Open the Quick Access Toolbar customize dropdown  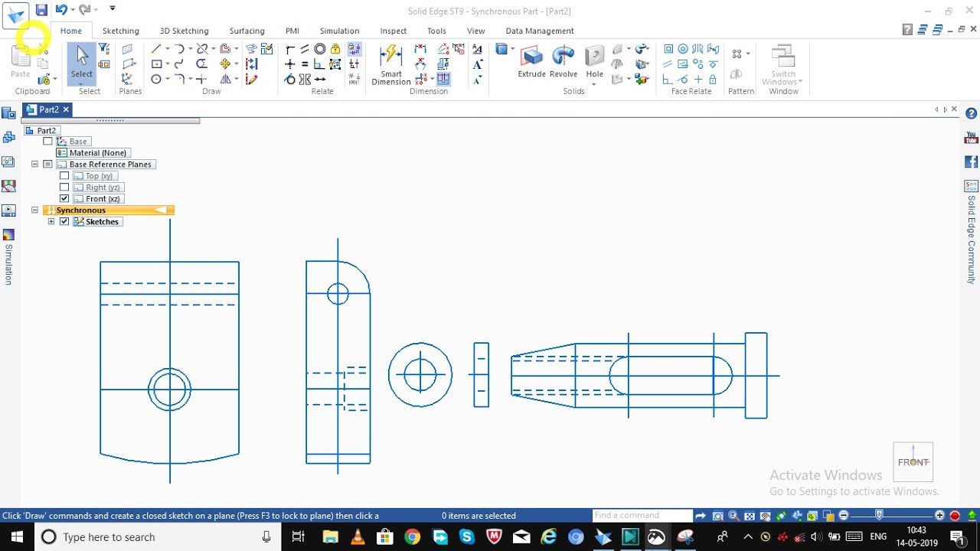coord(113,9)
